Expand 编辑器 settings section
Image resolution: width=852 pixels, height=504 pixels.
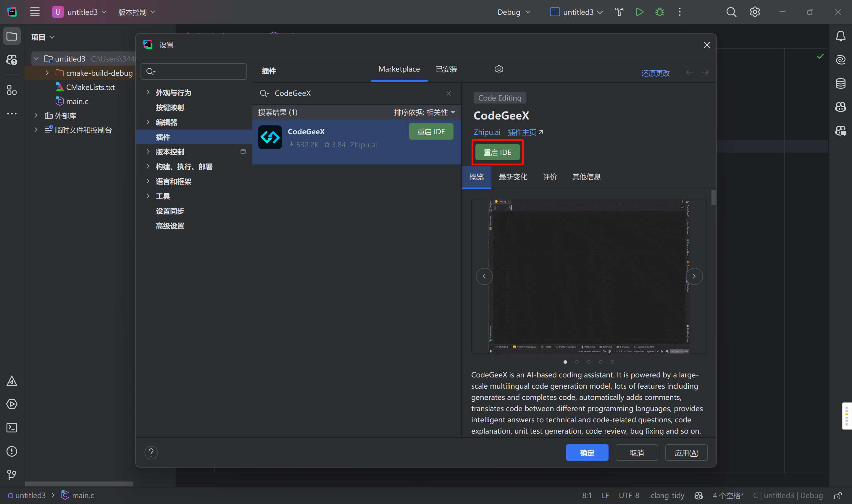[x=148, y=122]
